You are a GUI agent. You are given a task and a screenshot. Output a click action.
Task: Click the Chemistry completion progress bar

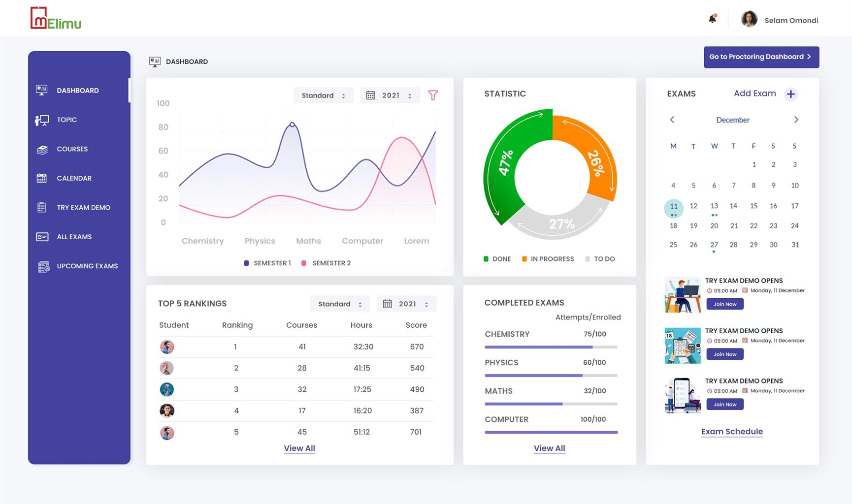tap(551, 347)
